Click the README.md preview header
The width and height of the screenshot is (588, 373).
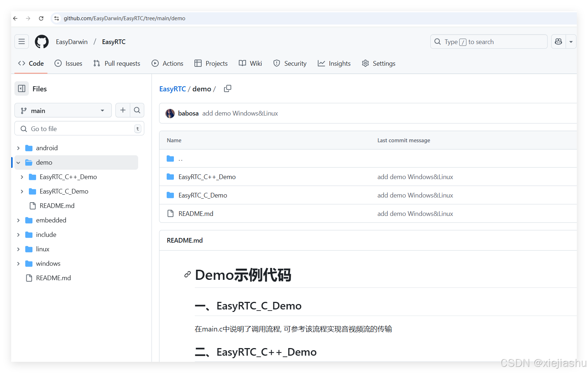pyautogui.click(x=185, y=240)
